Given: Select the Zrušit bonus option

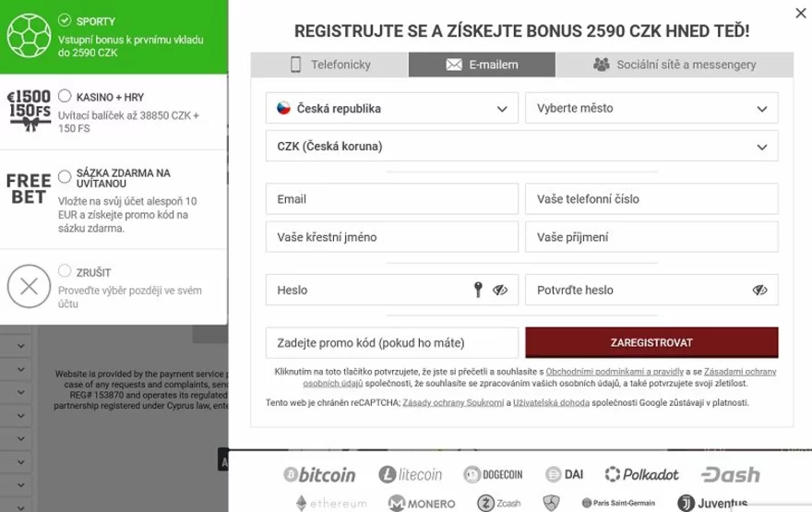Looking at the screenshot, I should (65, 271).
